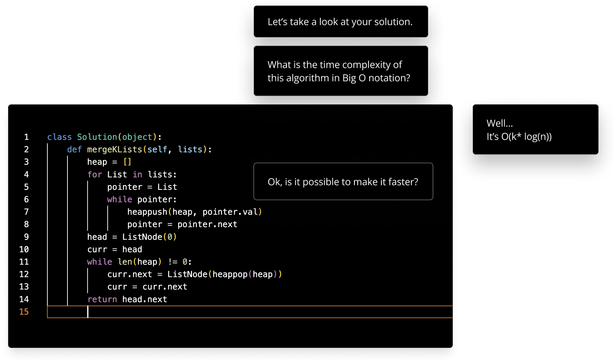
Task: Click the "pointer = List" assignment
Action: tap(142, 187)
